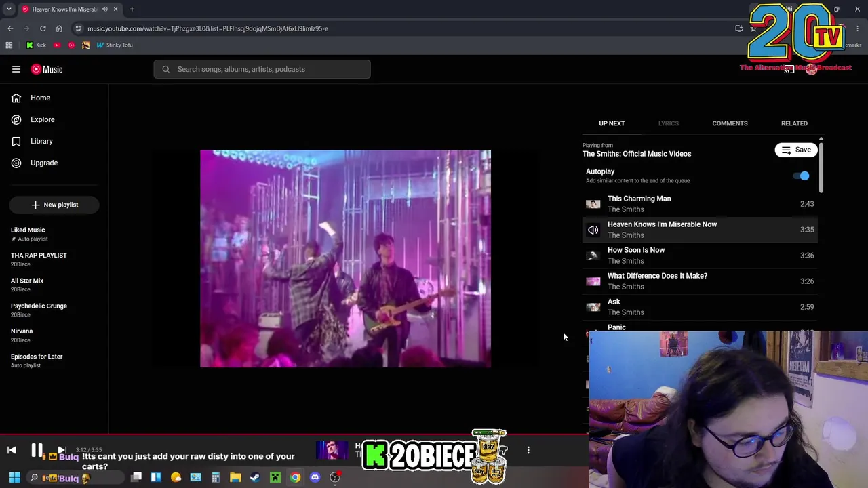Click the browser back arrow
Image resolution: width=868 pixels, height=488 pixels.
pyautogui.click(x=10, y=28)
